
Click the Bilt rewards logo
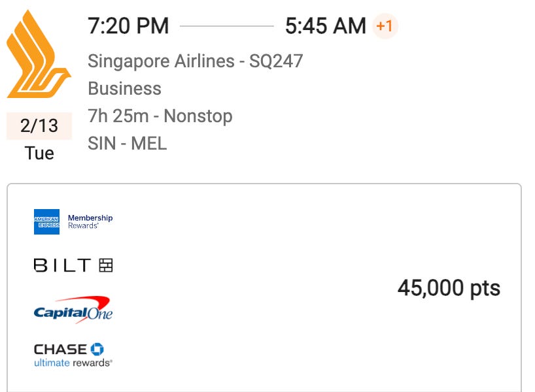click(x=72, y=265)
